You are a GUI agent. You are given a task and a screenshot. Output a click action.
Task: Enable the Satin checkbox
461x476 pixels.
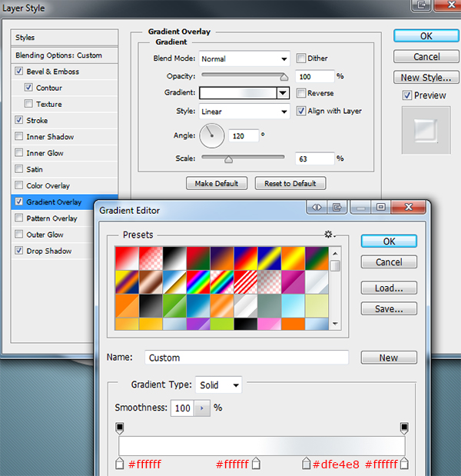tap(18, 168)
